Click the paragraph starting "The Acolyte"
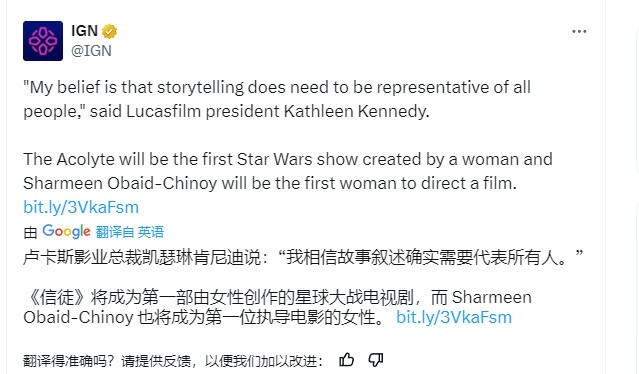 tap(288, 171)
